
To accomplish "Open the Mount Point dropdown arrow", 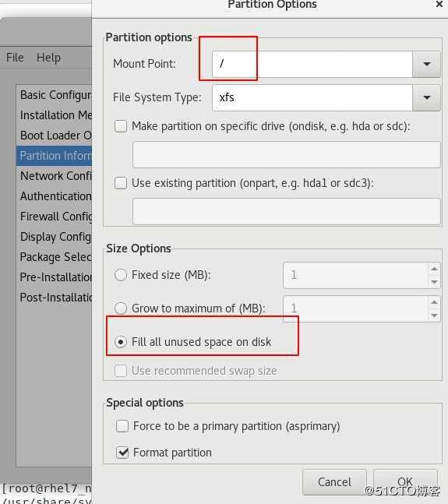I will 426,65.
